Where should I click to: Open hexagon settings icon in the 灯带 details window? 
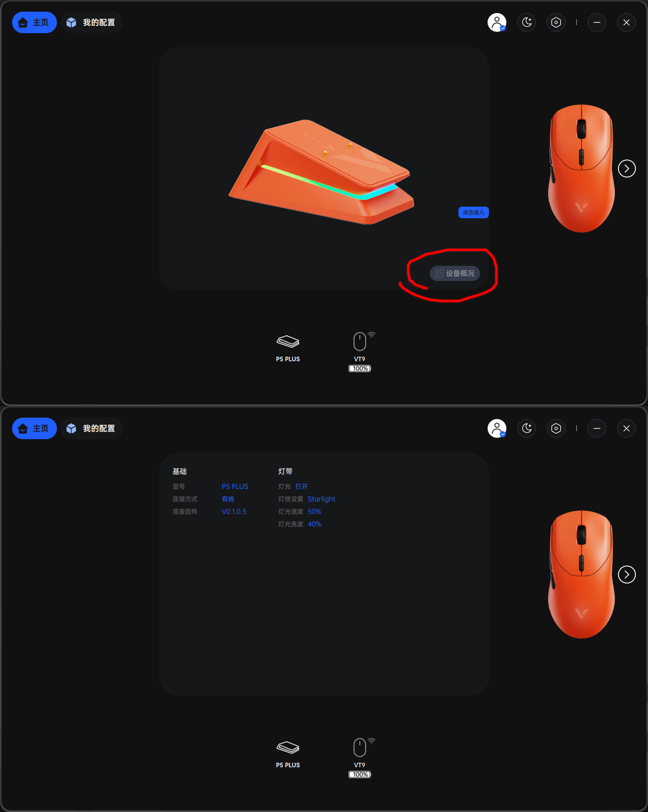pyautogui.click(x=556, y=428)
